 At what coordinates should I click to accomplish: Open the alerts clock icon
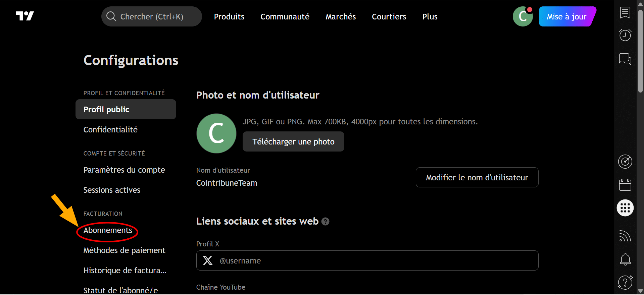625,35
